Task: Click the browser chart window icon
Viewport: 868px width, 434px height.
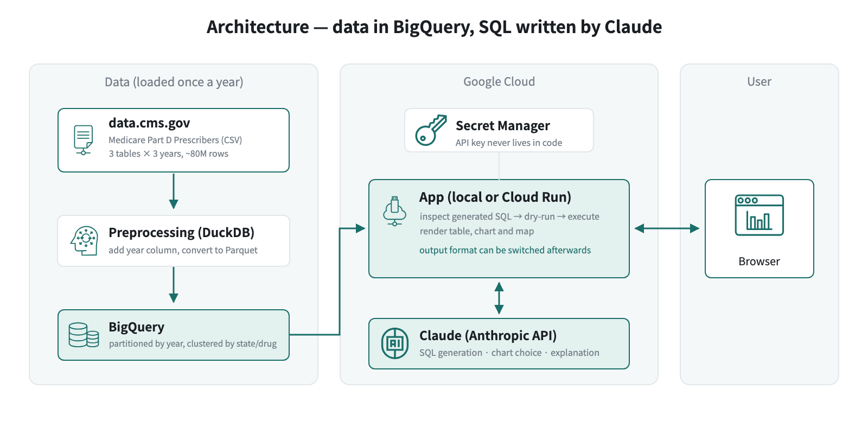Action: pyautogui.click(x=759, y=215)
